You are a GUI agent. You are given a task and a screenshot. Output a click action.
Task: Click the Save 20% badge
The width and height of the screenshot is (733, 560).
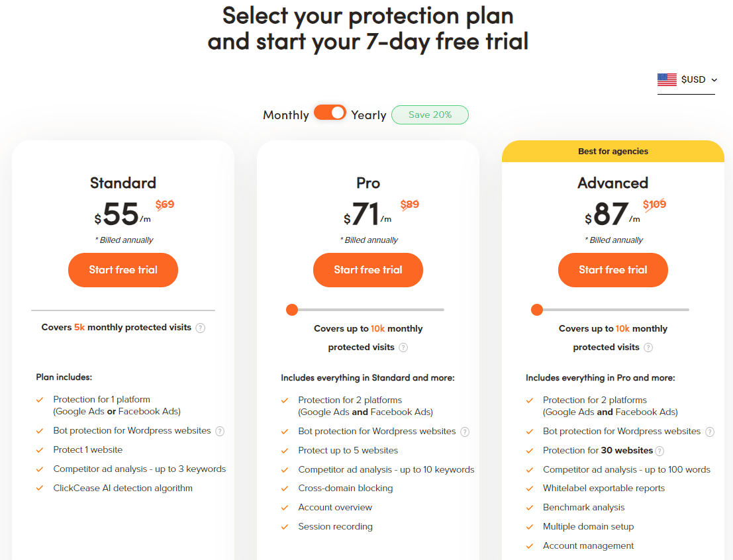430,115
